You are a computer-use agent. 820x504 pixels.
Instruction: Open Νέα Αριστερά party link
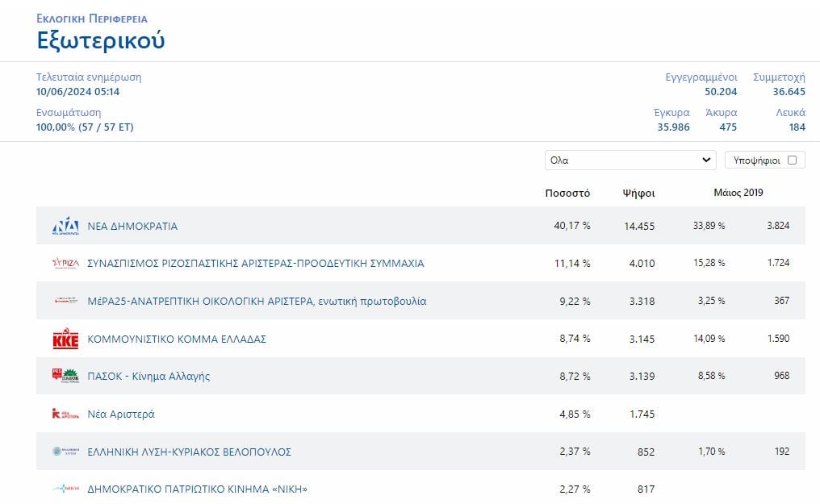[x=121, y=414]
